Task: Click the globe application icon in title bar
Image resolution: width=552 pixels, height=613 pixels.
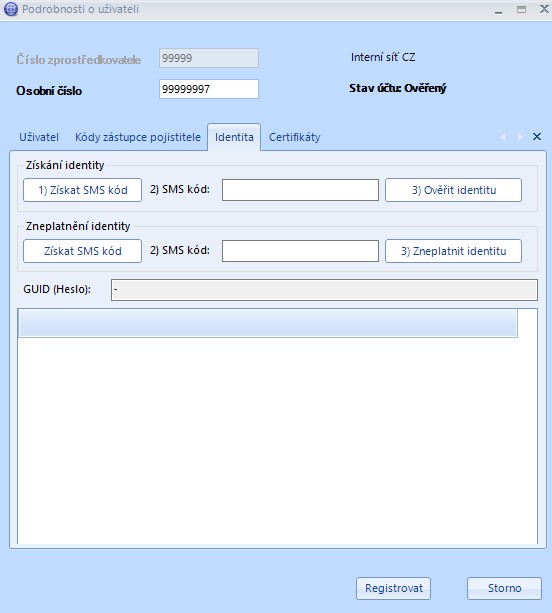Action: point(11,9)
